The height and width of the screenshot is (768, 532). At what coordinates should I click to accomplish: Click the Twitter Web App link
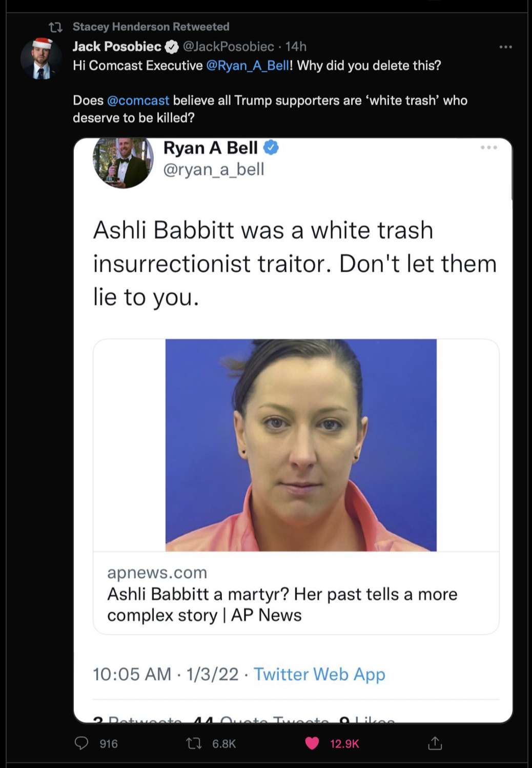coord(319,674)
